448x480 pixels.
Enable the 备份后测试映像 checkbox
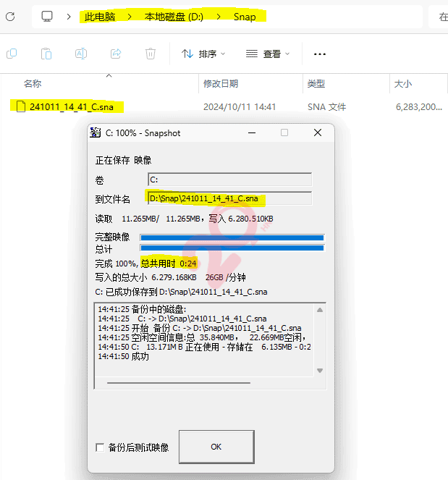(100, 447)
